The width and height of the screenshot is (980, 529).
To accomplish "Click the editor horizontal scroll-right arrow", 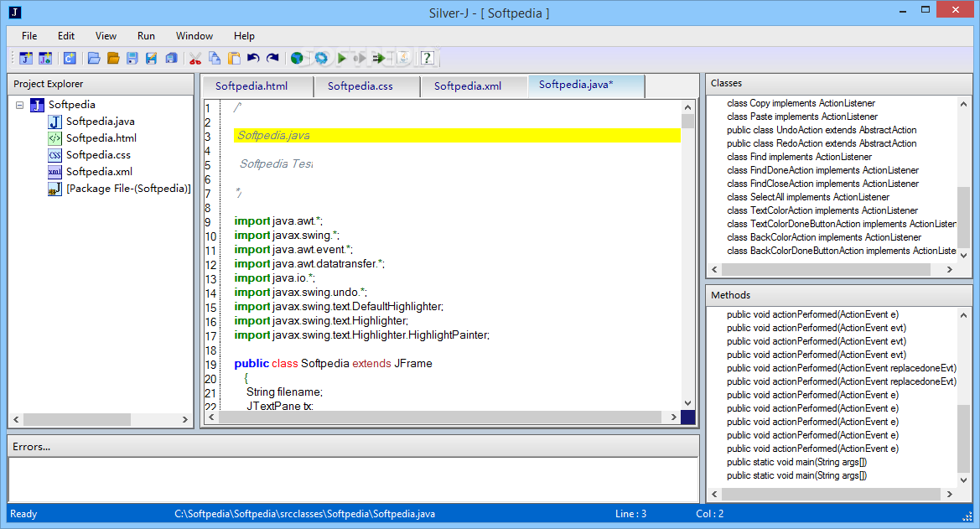I will coord(673,417).
